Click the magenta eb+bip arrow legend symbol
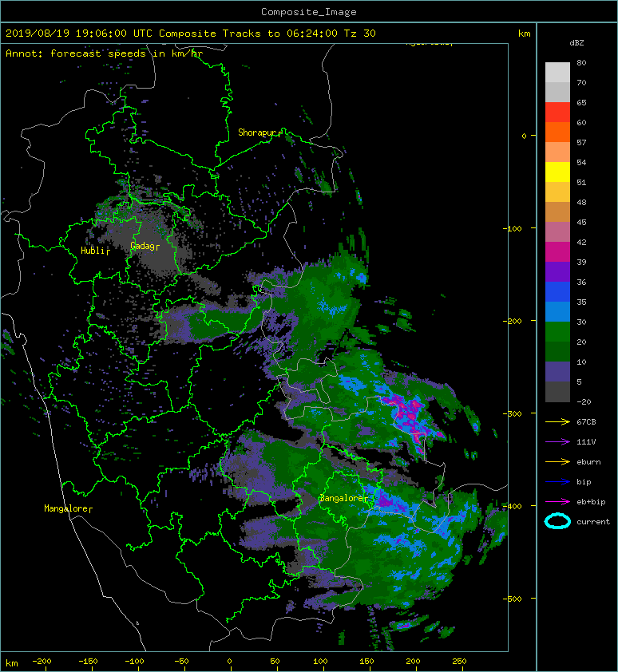 click(x=557, y=501)
